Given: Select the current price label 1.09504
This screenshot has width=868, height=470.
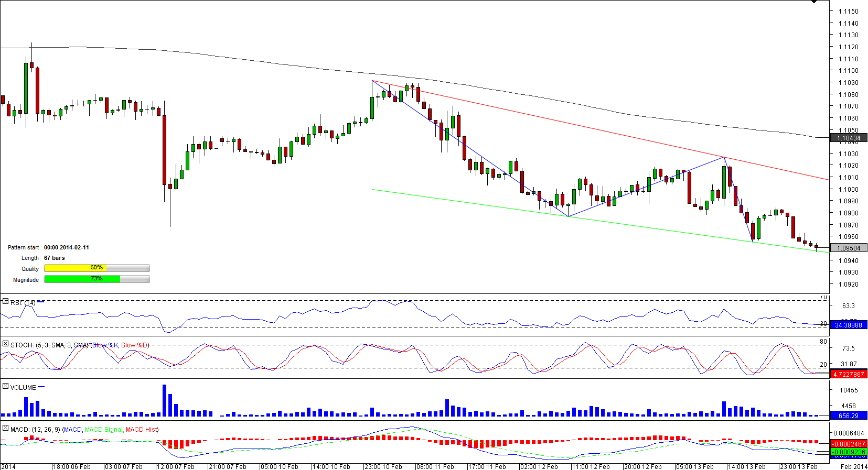Looking at the screenshot, I should click(x=849, y=248).
